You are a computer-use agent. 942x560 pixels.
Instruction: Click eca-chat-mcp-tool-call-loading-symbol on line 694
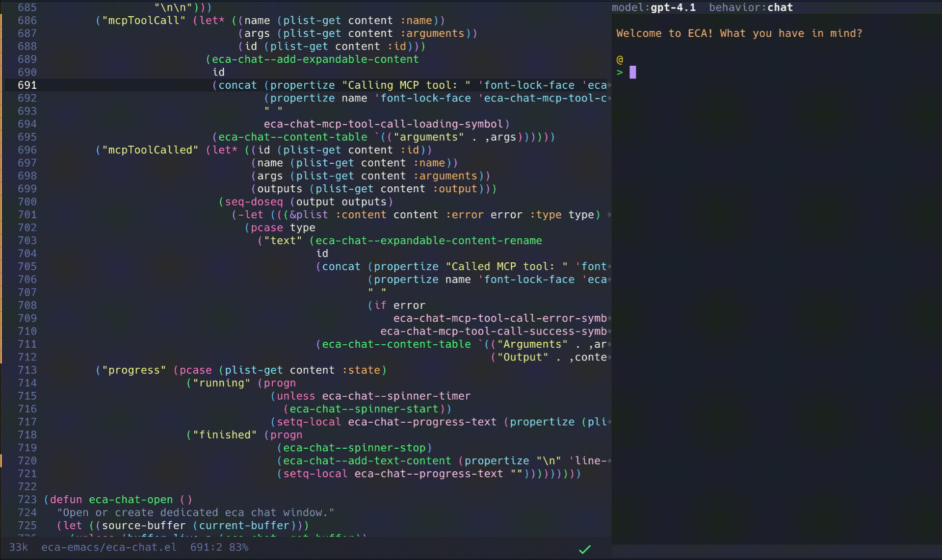(x=384, y=124)
